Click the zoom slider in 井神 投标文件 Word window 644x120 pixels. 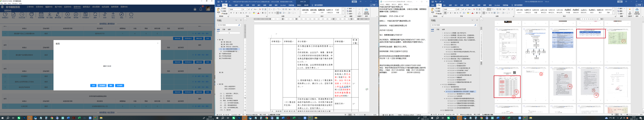point(631,115)
